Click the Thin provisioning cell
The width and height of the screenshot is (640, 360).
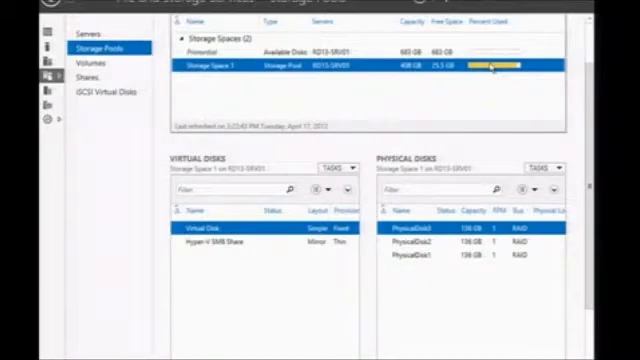point(340,242)
